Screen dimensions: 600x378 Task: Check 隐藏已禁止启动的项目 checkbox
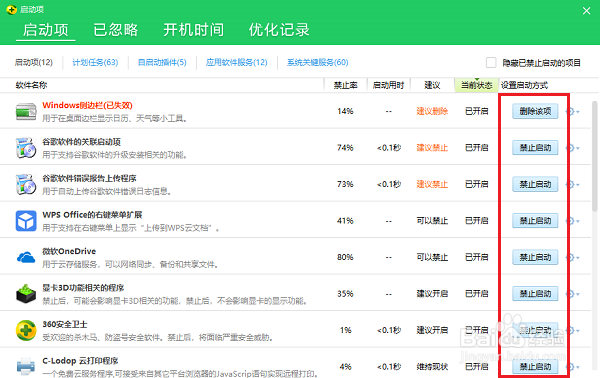pyautogui.click(x=491, y=62)
